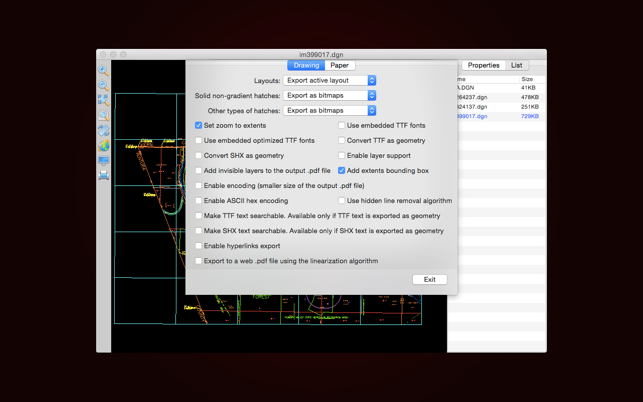
Task: Click the printer icon
Action: tap(103, 175)
